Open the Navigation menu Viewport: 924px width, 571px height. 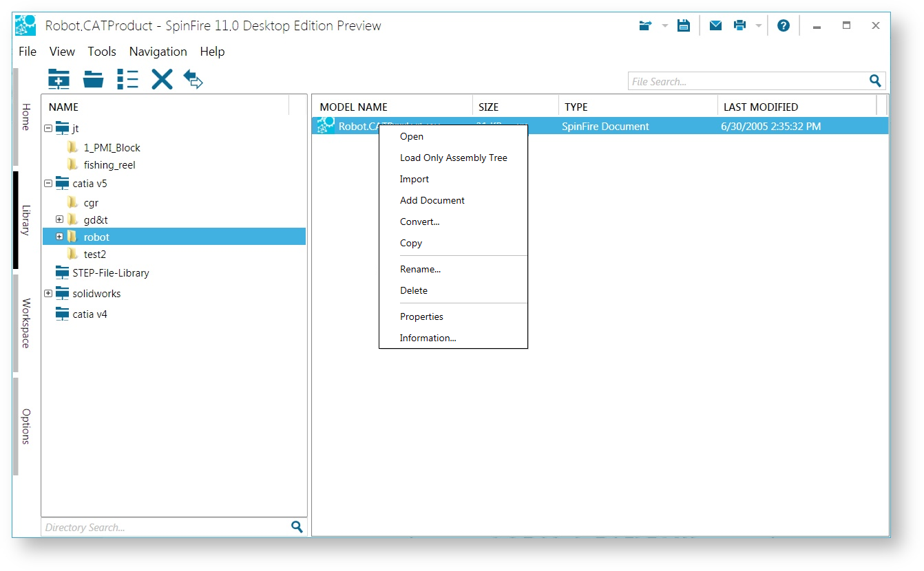(158, 52)
